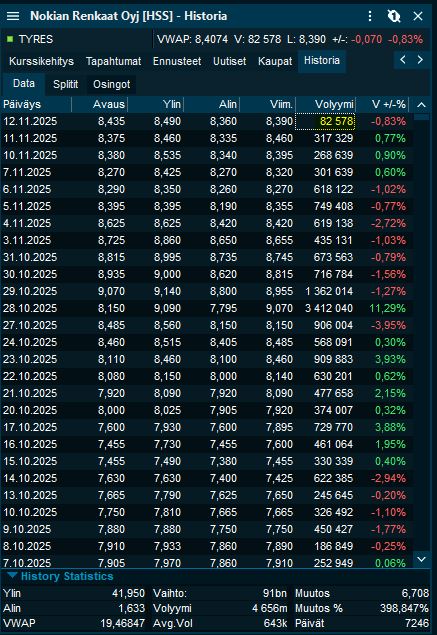Click volume 1 362 014 on 29.10.2025
Screen dimensions: 437x635
(329, 292)
